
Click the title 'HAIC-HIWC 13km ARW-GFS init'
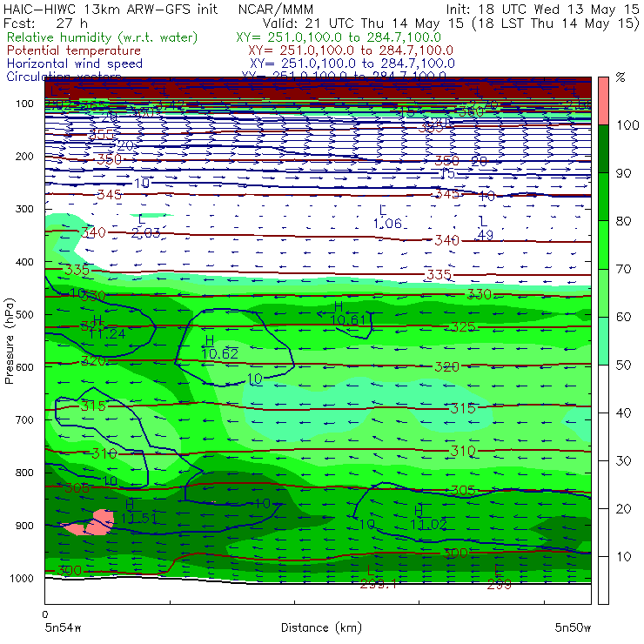[111, 9]
